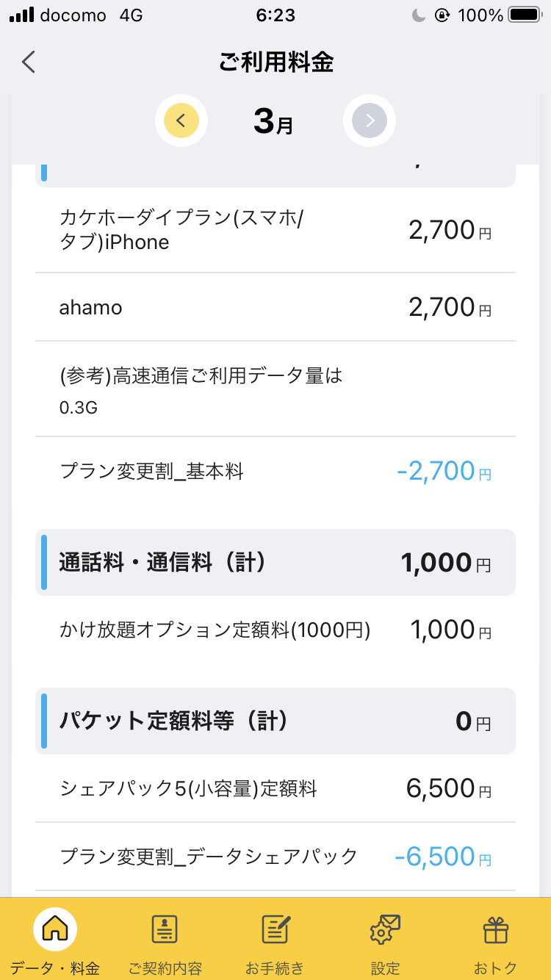Tap the カケホーダイプラン iPhone row

(x=275, y=230)
